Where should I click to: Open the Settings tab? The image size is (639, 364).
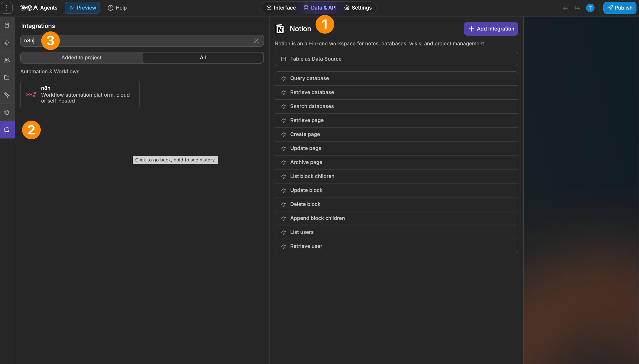pos(358,8)
